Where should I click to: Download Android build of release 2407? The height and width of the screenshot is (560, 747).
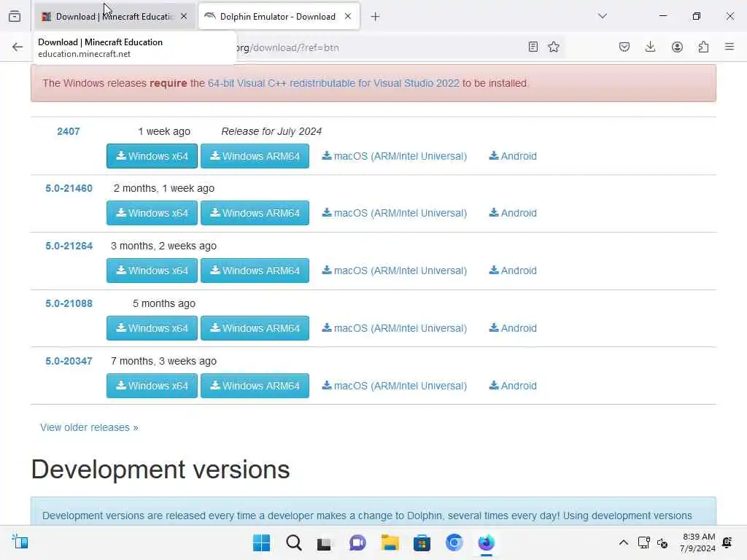point(513,156)
